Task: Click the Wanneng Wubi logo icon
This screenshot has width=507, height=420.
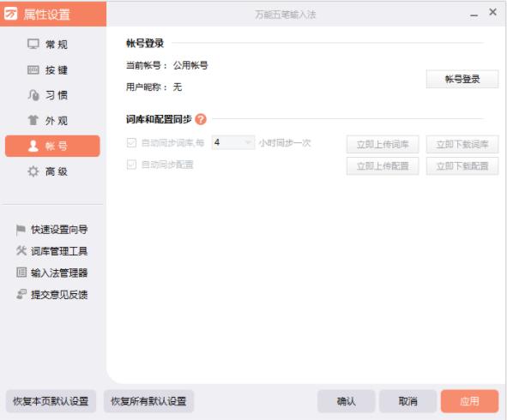Action: [x=10, y=14]
